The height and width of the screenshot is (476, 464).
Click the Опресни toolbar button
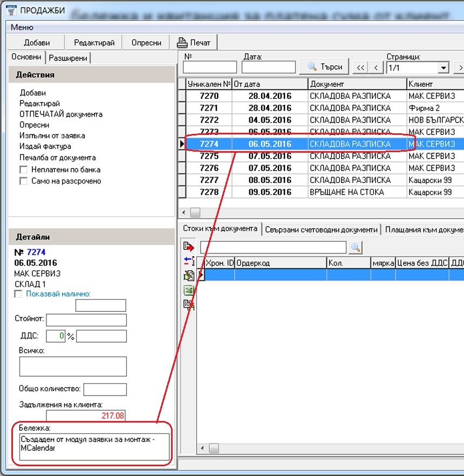[146, 43]
